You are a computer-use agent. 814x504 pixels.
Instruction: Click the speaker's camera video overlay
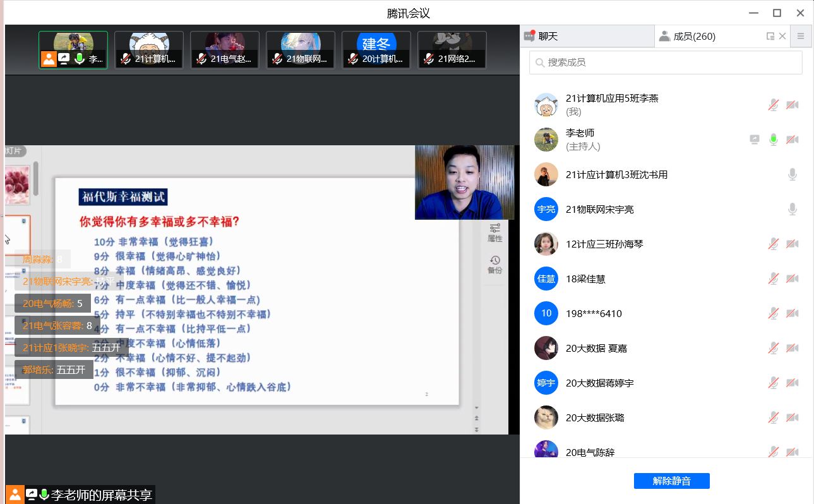tap(464, 183)
